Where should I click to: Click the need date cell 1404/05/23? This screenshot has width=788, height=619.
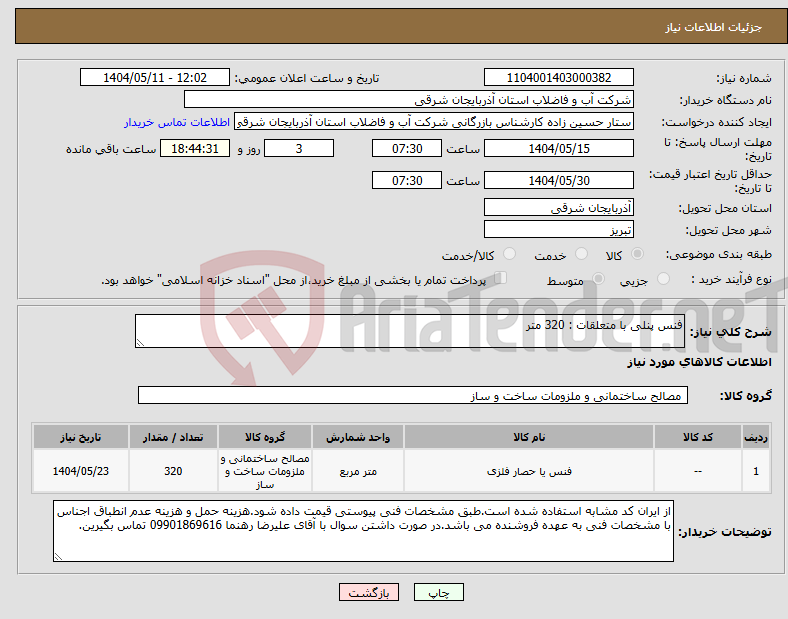click(x=81, y=471)
